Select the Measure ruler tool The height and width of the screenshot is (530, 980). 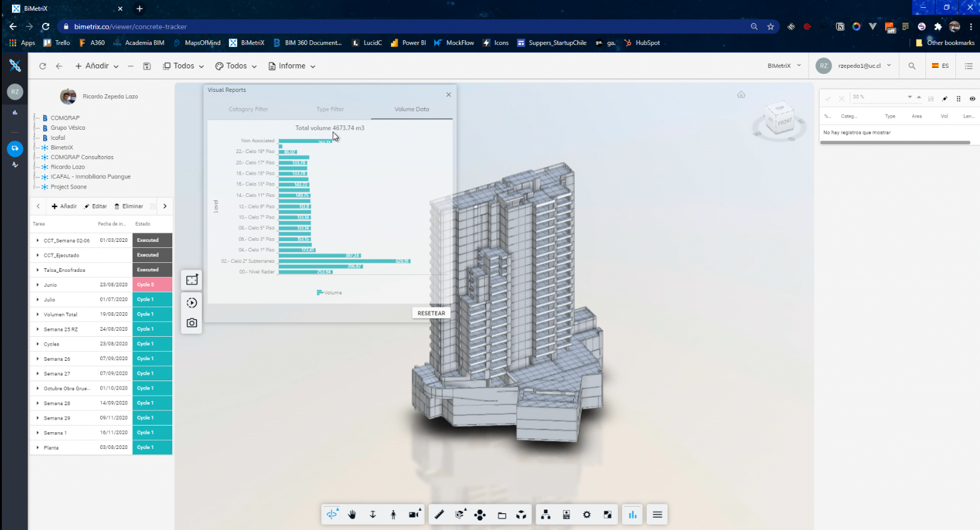[440, 514]
